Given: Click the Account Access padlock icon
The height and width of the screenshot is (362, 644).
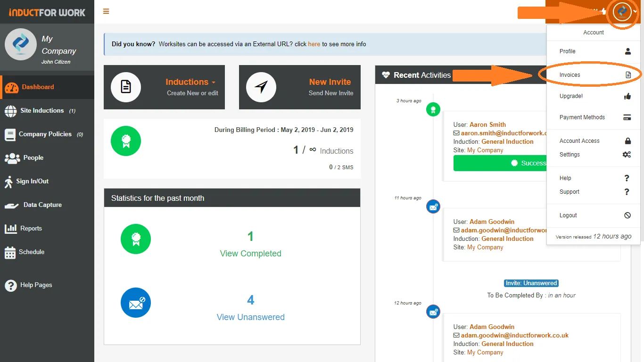Looking at the screenshot, I should [x=627, y=141].
